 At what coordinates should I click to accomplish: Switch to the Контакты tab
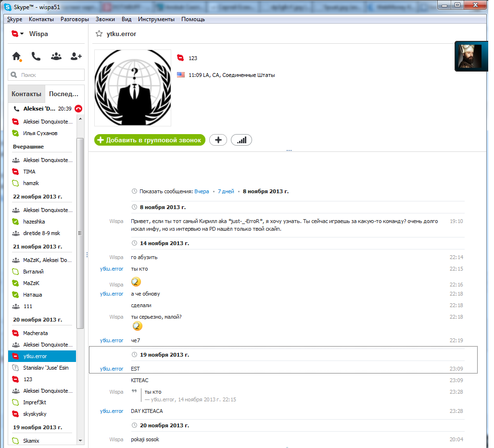click(x=26, y=94)
